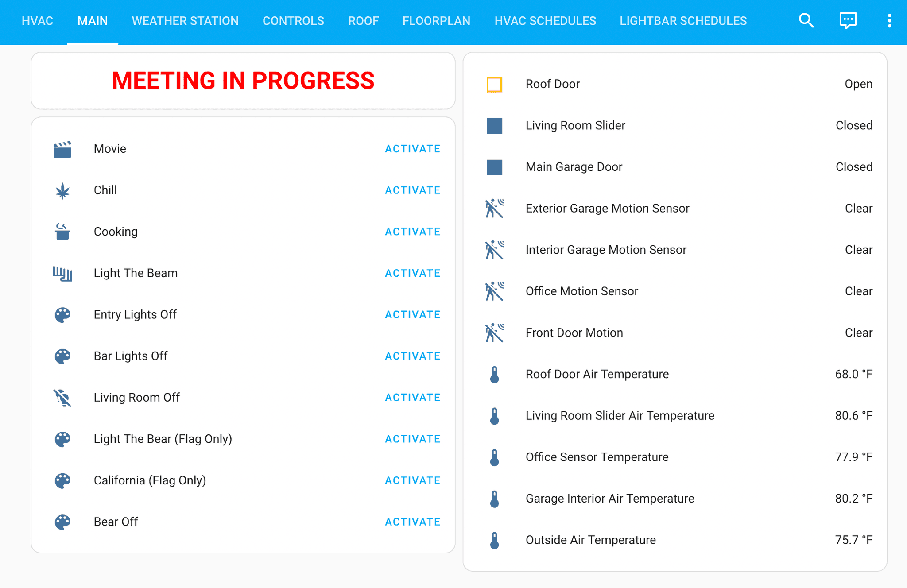This screenshot has height=588, width=907.
Task: Click the Chill leaf icon
Action: 62,191
